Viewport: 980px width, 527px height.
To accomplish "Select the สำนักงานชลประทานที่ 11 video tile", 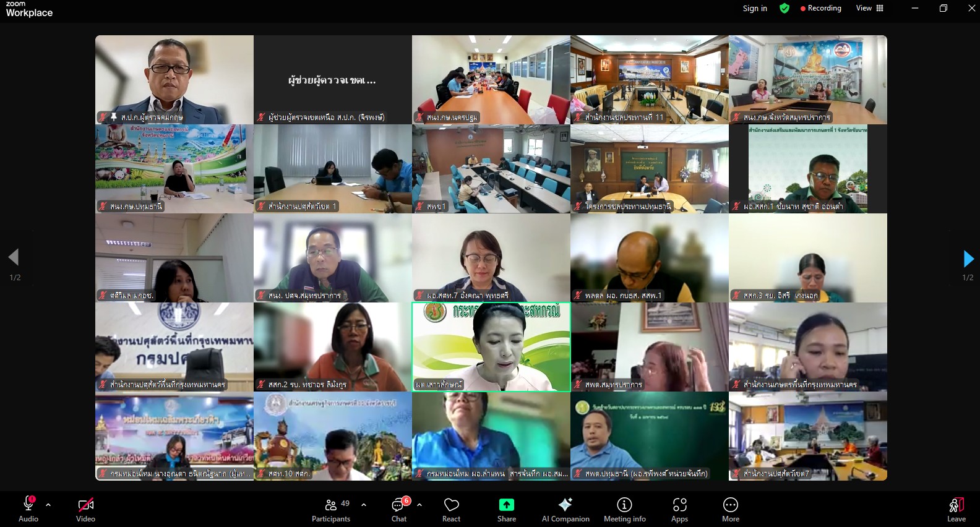I will coord(650,80).
